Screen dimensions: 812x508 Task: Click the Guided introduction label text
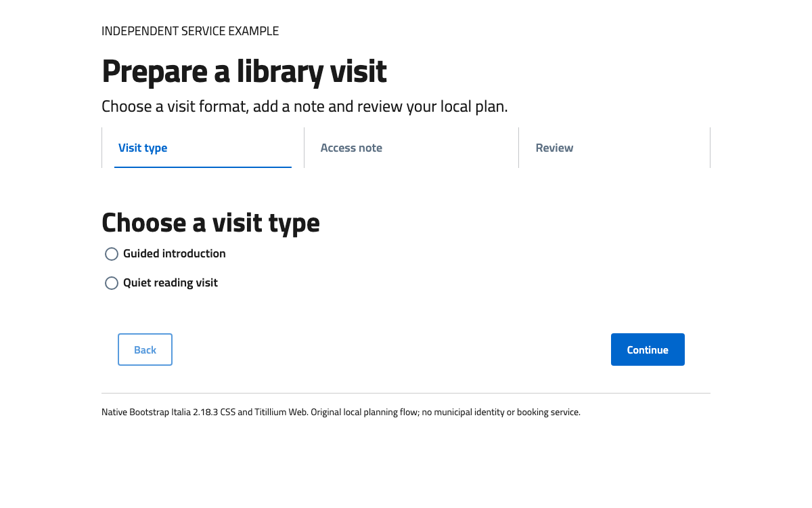point(175,253)
